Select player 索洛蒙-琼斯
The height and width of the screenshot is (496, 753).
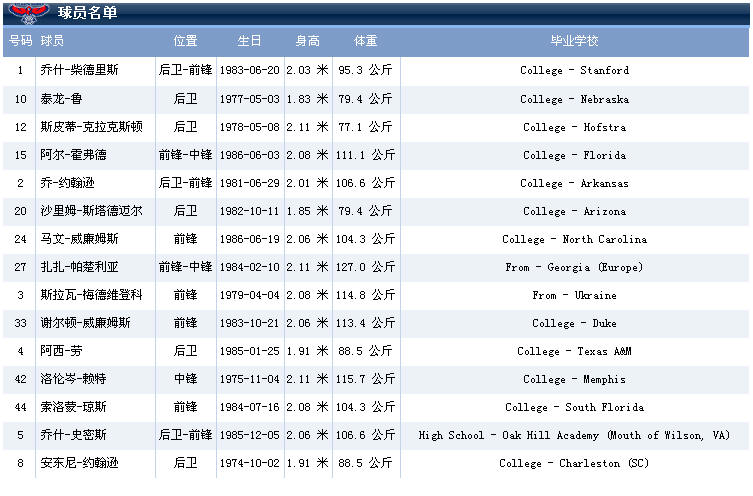click(x=73, y=407)
